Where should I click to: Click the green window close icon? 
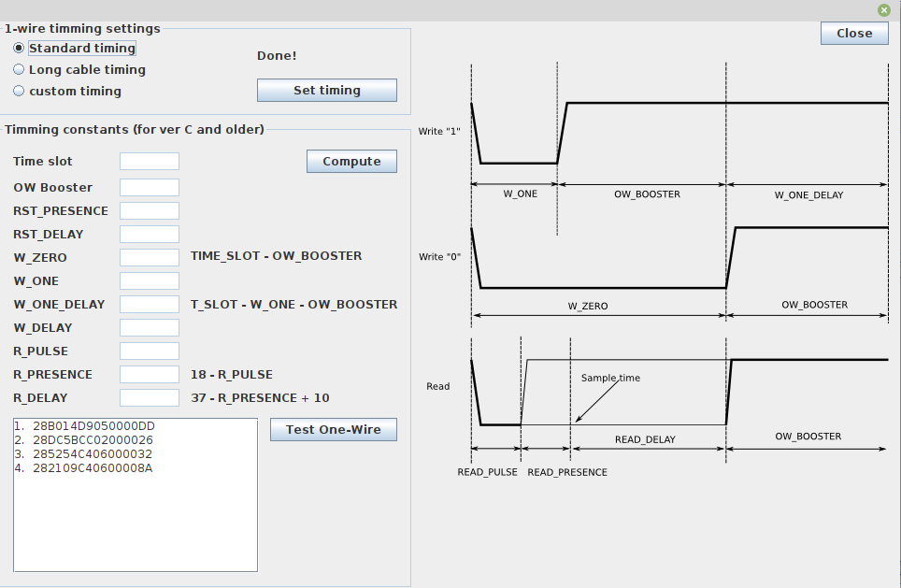(884, 10)
